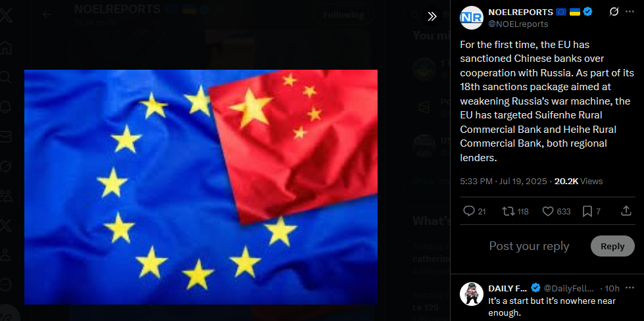Viewport: 644px width, 321px height.
Task: Click the reply comment icon
Action: 468,211
